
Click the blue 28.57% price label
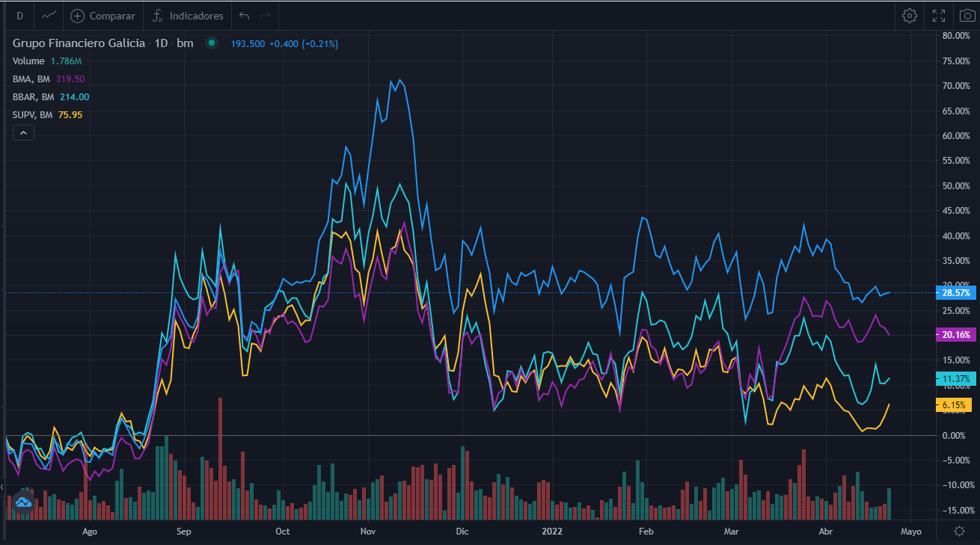tap(955, 293)
